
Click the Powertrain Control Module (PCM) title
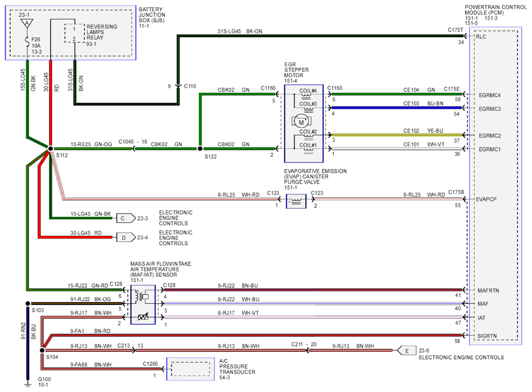pos(495,10)
